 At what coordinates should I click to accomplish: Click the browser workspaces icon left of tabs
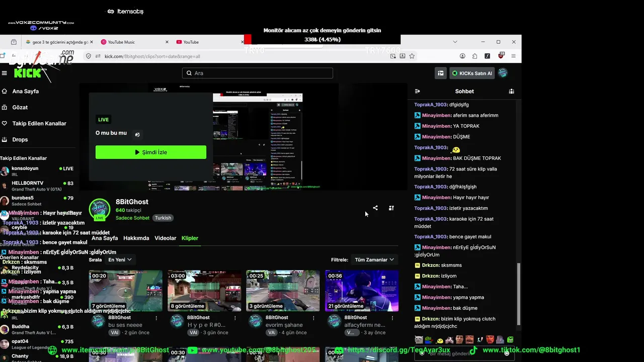pos(14,42)
